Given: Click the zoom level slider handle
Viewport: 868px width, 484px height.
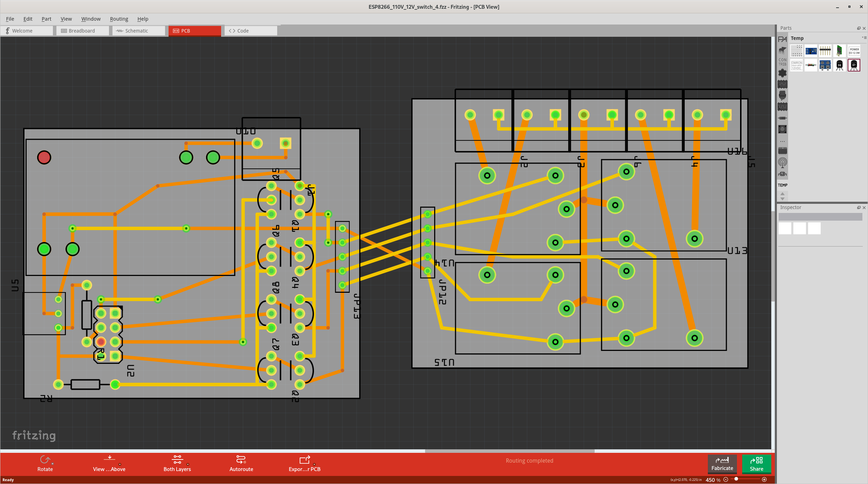Looking at the screenshot, I should click(736, 479).
